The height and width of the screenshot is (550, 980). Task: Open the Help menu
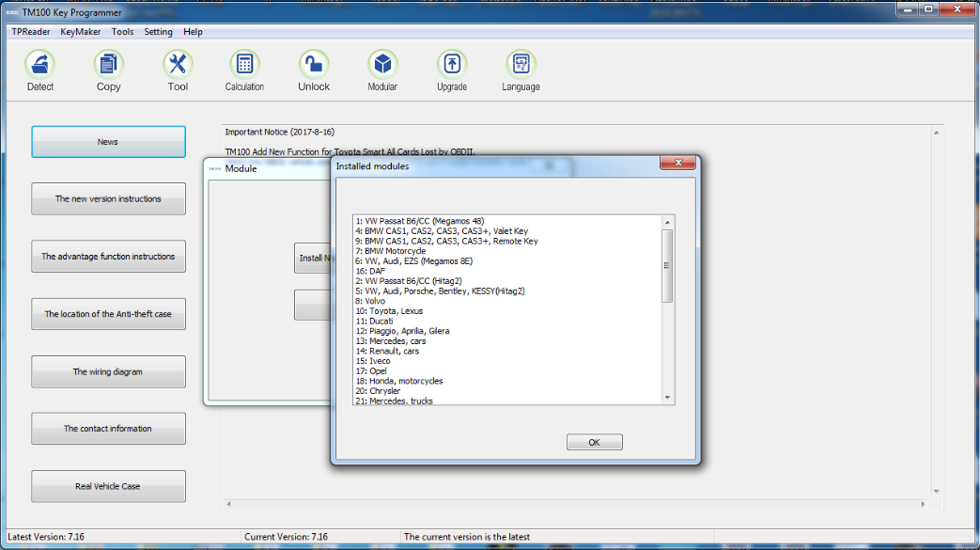pyautogui.click(x=193, y=32)
